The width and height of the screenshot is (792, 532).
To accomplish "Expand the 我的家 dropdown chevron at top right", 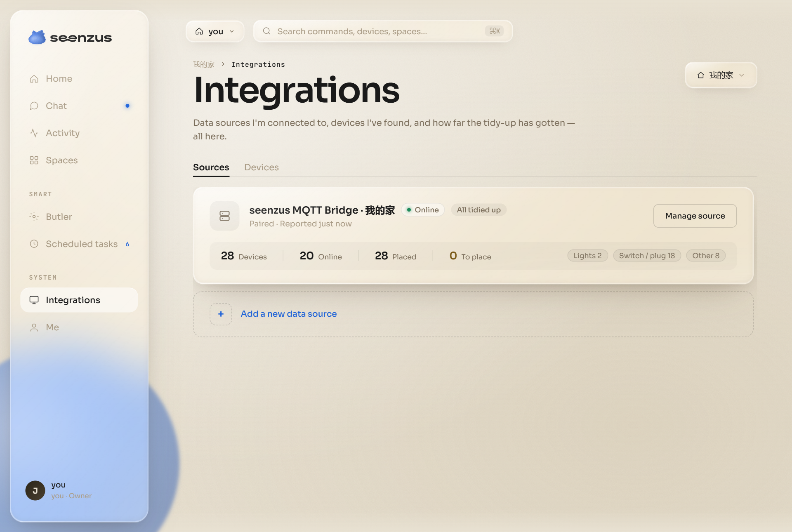I will coord(742,75).
